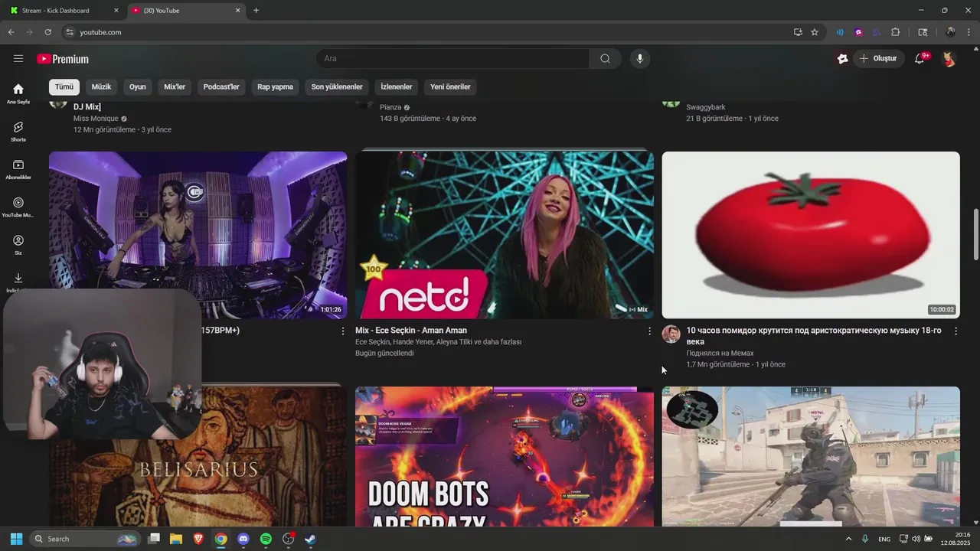Open Steam from the taskbar
The image size is (980, 551).
(x=310, y=539)
